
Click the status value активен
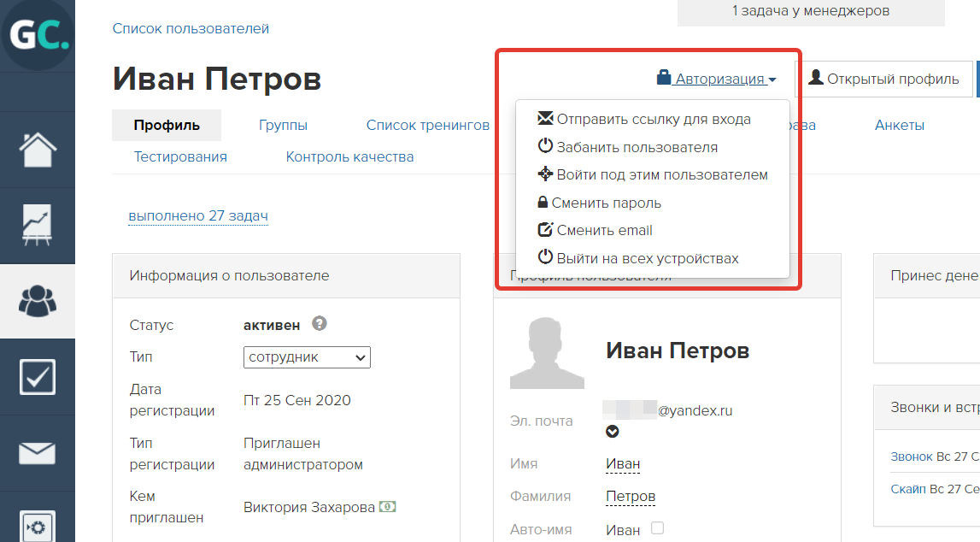(x=272, y=325)
